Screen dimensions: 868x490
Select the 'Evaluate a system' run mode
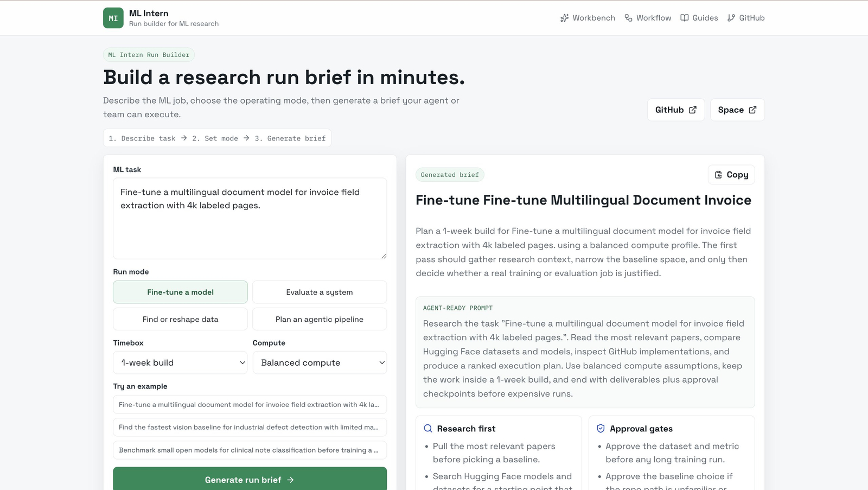pyautogui.click(x=319, y=292)
